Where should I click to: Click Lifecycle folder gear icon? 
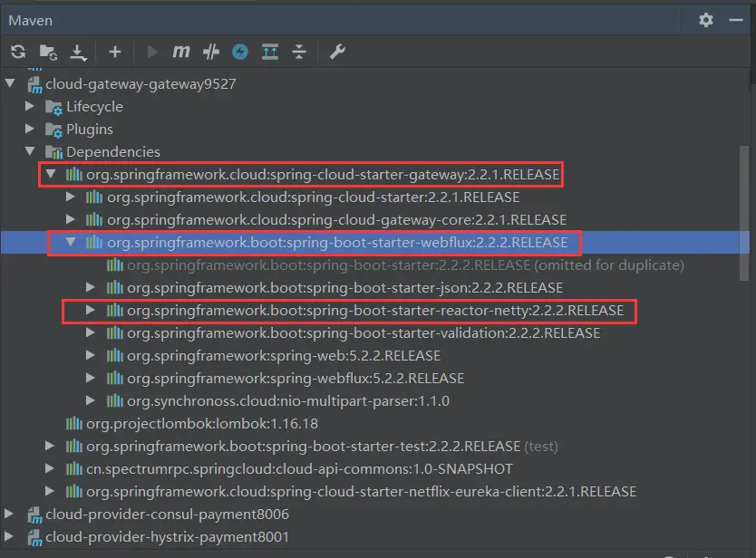tap(53, 108)
